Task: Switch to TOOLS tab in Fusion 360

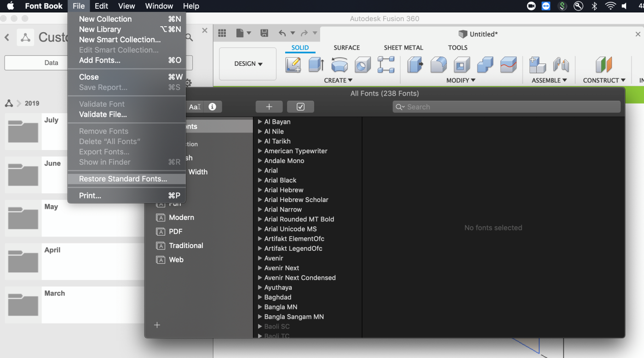Action: 458,47
